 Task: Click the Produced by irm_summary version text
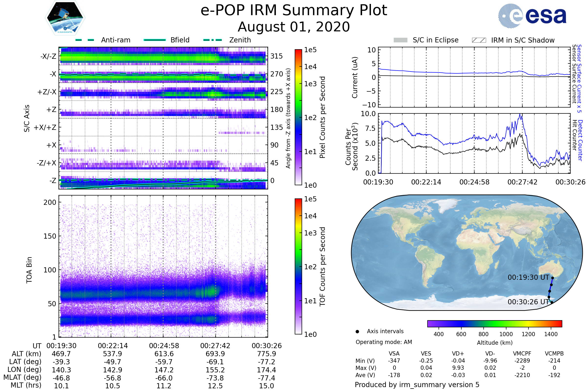pyautogui.click(x=417, y=385)
